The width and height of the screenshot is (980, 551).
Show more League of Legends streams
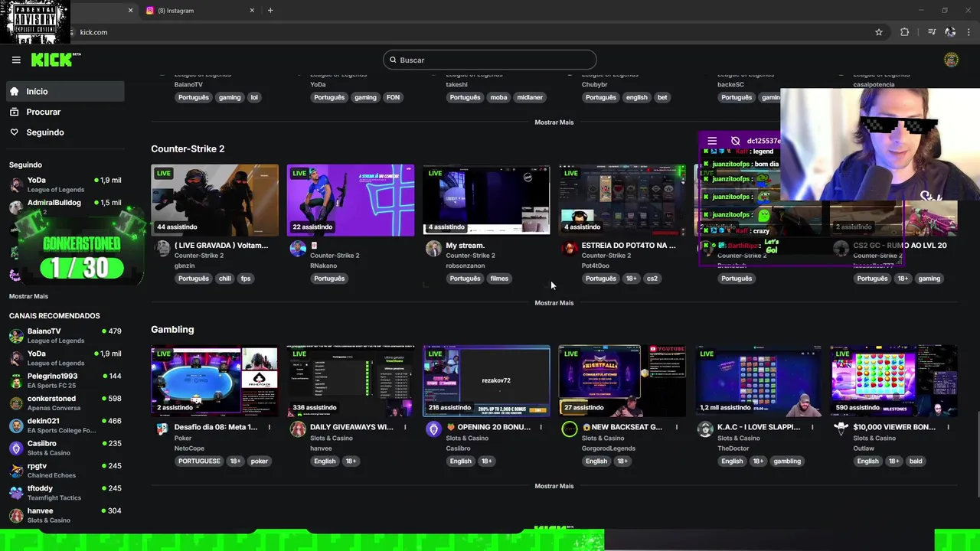(x=554, y=122)
